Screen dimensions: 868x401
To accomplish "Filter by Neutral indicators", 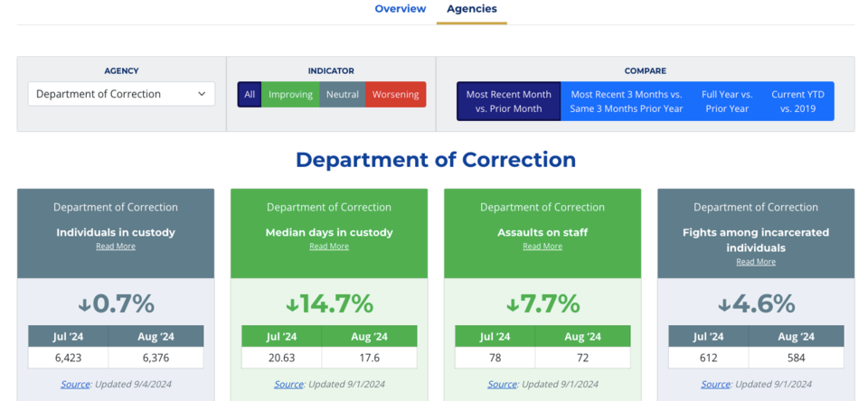I will [342, 95].
